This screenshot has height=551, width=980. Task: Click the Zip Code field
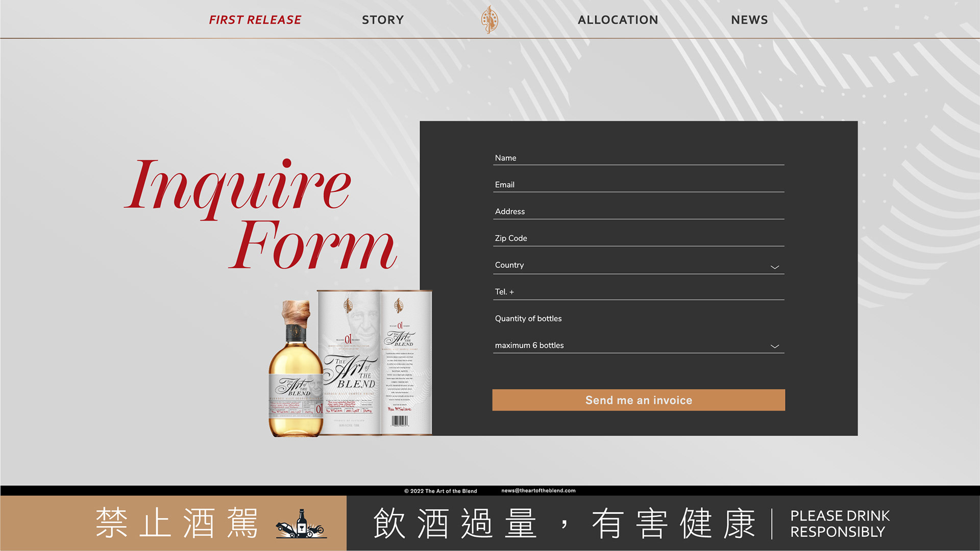click(639, 238)
